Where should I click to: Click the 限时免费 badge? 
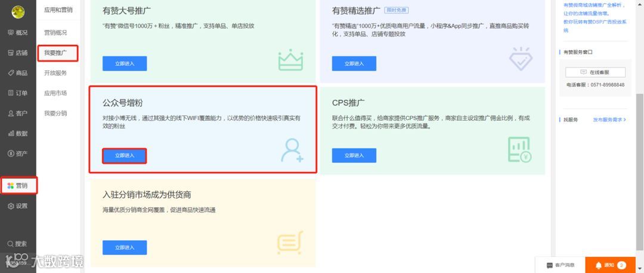click(397, 10)
